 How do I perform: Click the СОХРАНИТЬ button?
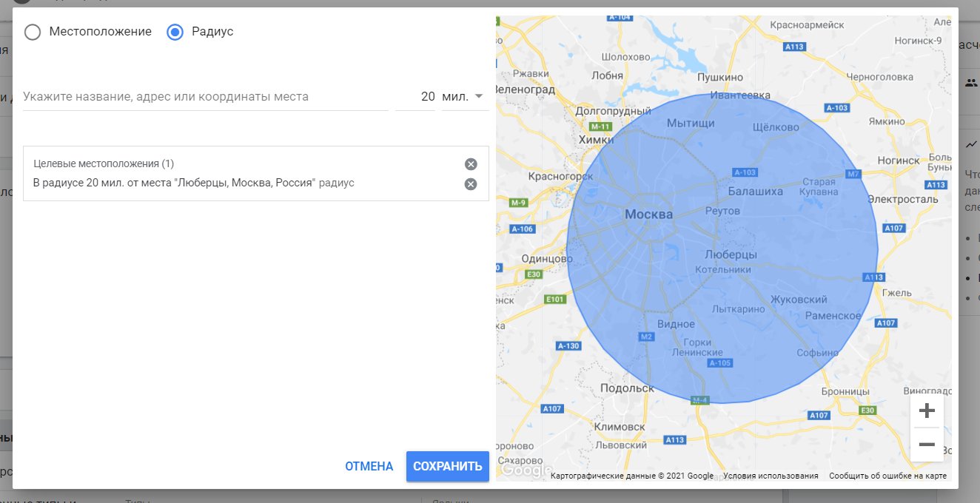tap(448, 466)
